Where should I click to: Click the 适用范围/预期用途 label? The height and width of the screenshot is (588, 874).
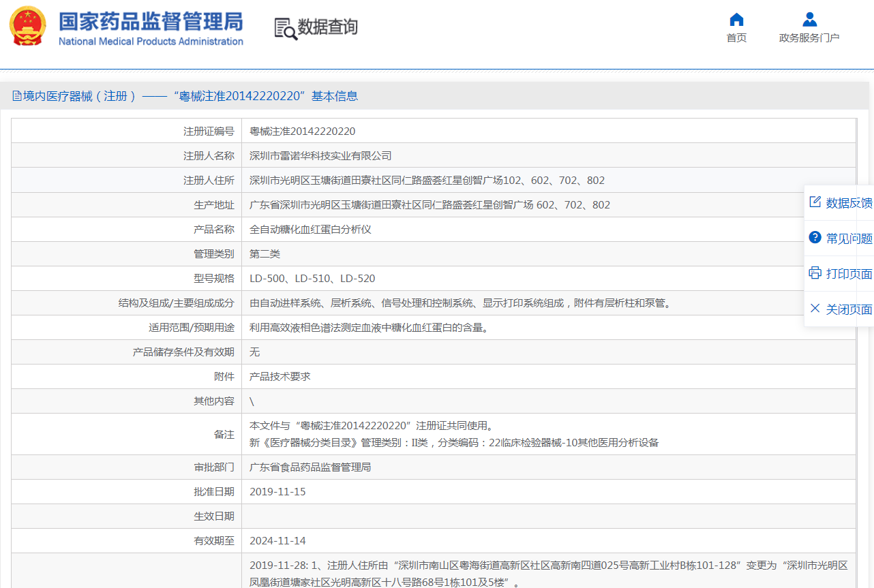click(x=192, y=328)
